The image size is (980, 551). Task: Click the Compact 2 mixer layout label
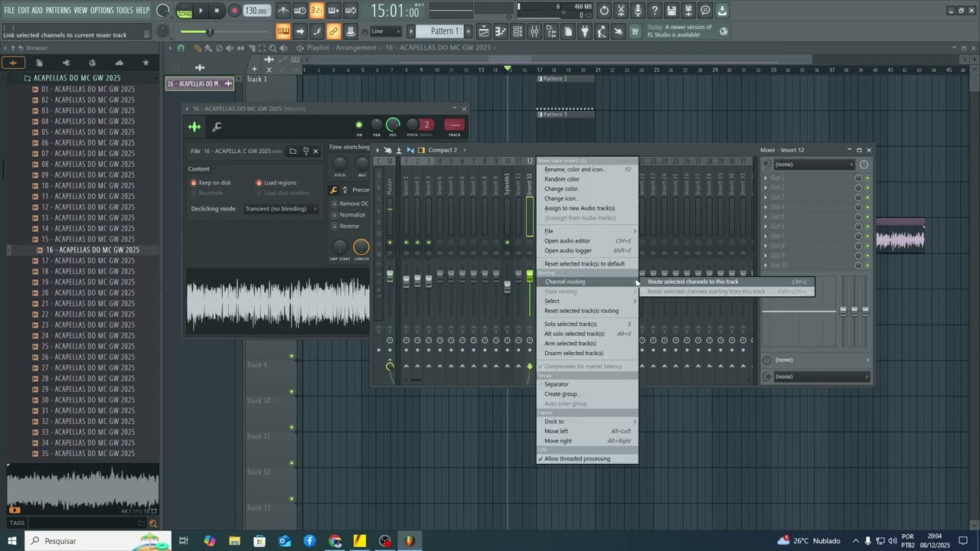click(443, 150)
